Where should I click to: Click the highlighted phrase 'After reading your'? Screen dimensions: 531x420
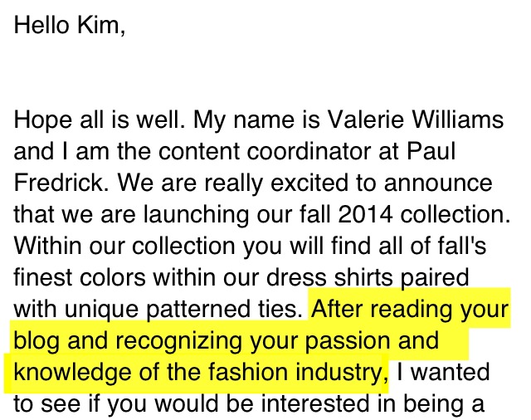410,309
